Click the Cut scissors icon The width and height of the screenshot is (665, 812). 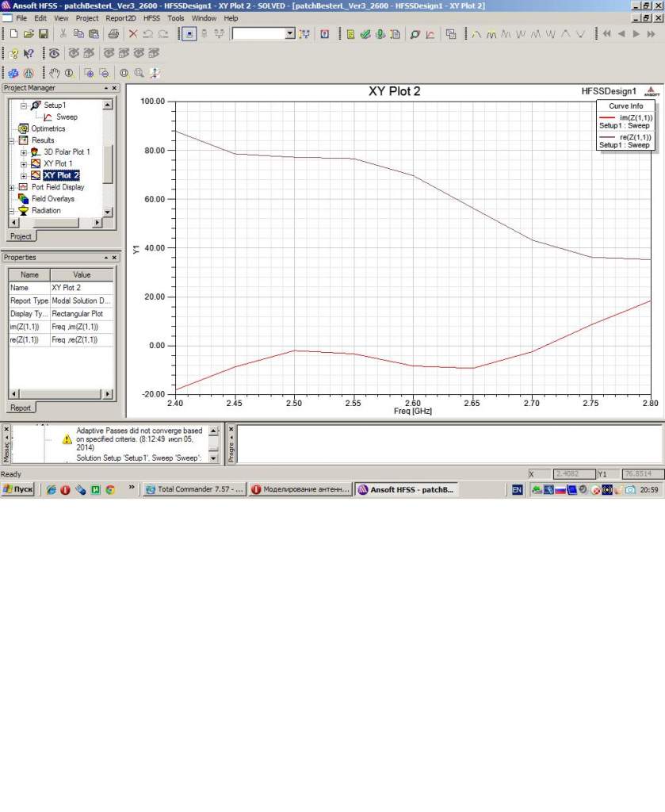[63, 34]
